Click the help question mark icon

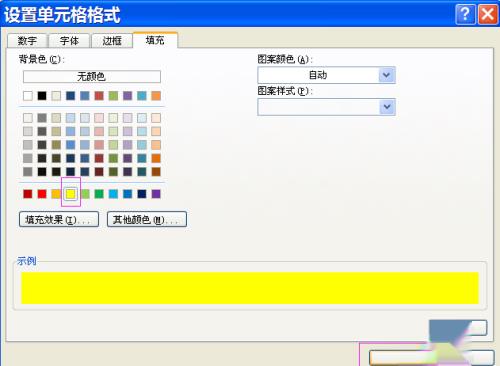[465, 14]
